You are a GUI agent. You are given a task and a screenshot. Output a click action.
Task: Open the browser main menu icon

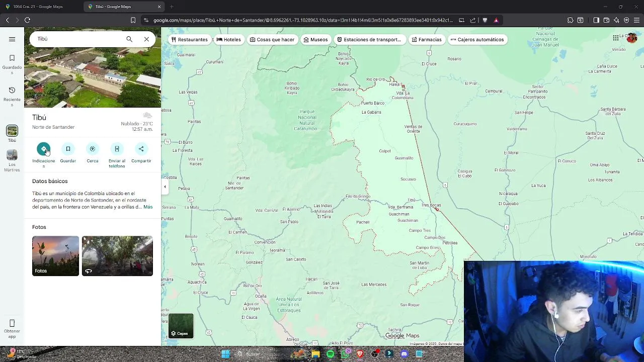pos(636,20)
